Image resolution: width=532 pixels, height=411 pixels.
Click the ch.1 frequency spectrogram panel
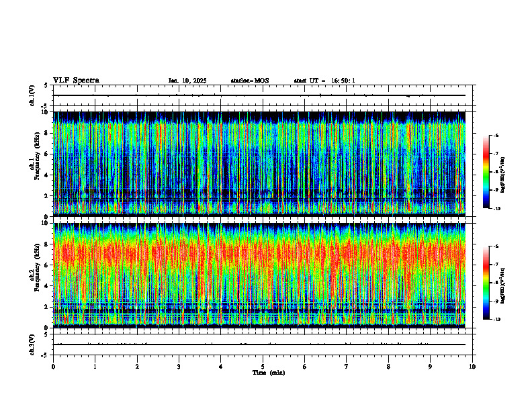coord(259,164)
